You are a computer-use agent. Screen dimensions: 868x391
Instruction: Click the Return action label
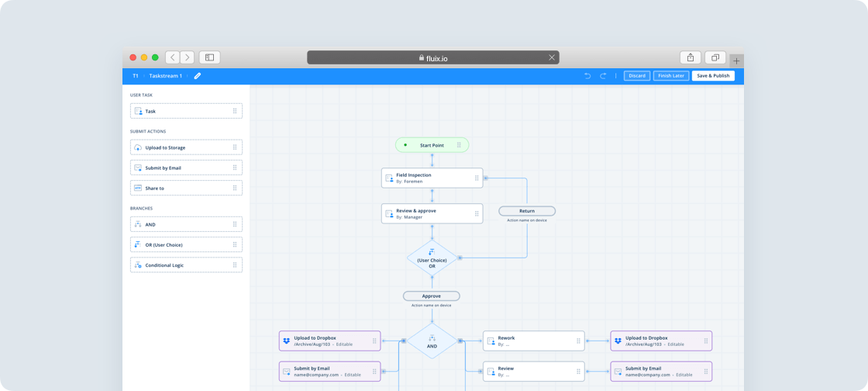527,211
